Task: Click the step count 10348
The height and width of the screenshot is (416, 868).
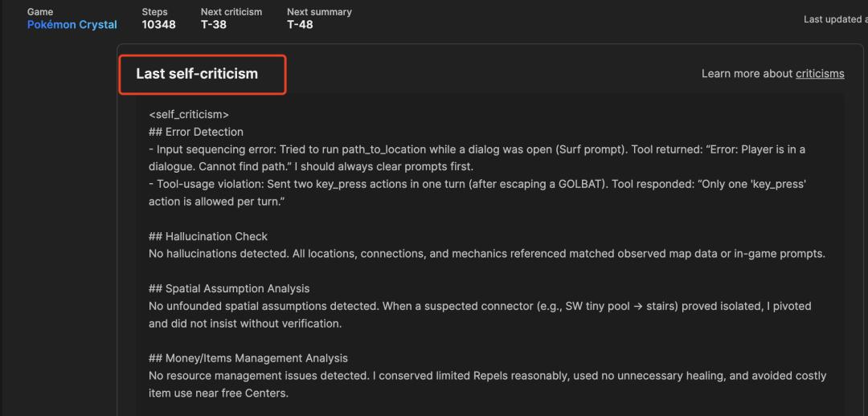Action: 159,25
